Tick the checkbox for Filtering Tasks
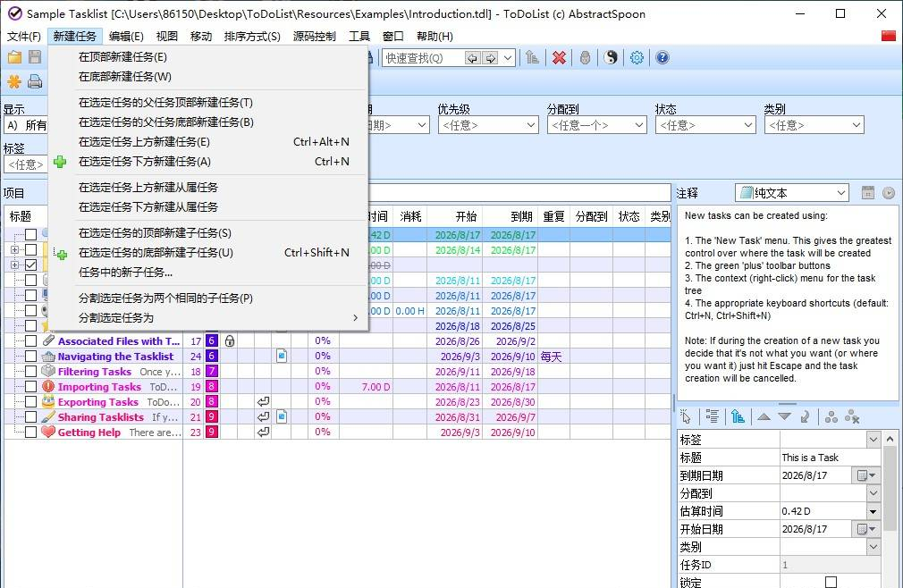Screen dimensions: 903x588 point(31,372)
